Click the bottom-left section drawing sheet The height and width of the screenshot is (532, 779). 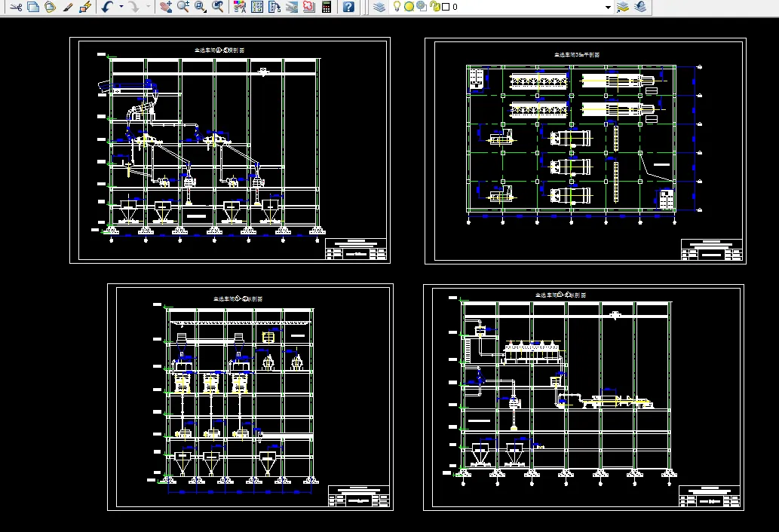click(x=250, y=397)
